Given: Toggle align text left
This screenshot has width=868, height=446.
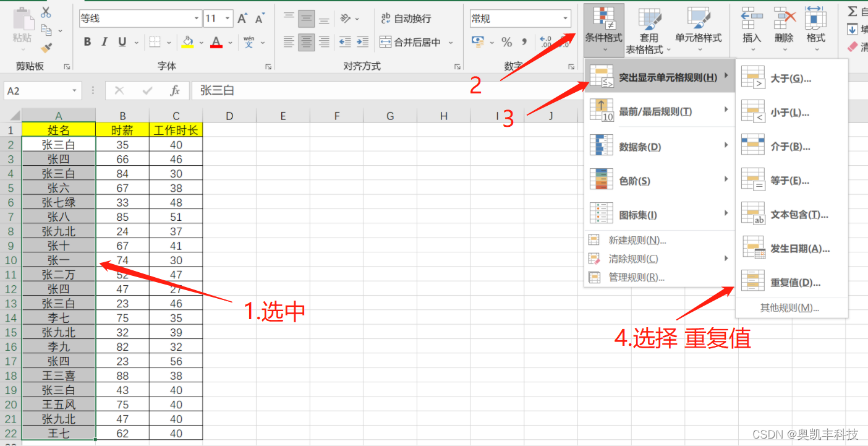Looking at the screenshot, I should 289,42.
